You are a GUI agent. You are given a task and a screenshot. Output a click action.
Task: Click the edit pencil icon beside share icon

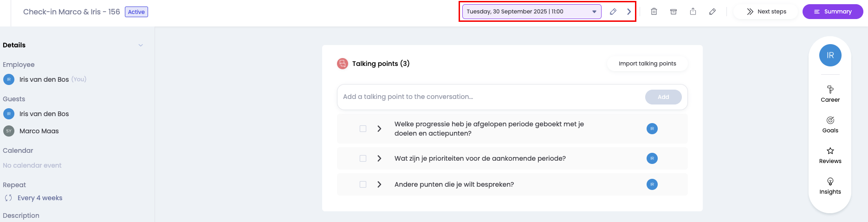pyautogui.click(x=713, y=12)
